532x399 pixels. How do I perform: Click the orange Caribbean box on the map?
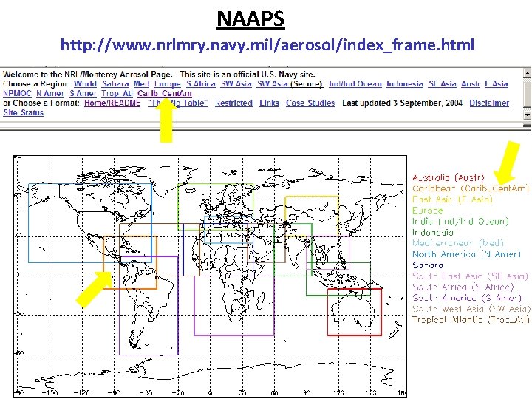click(130, 262)
